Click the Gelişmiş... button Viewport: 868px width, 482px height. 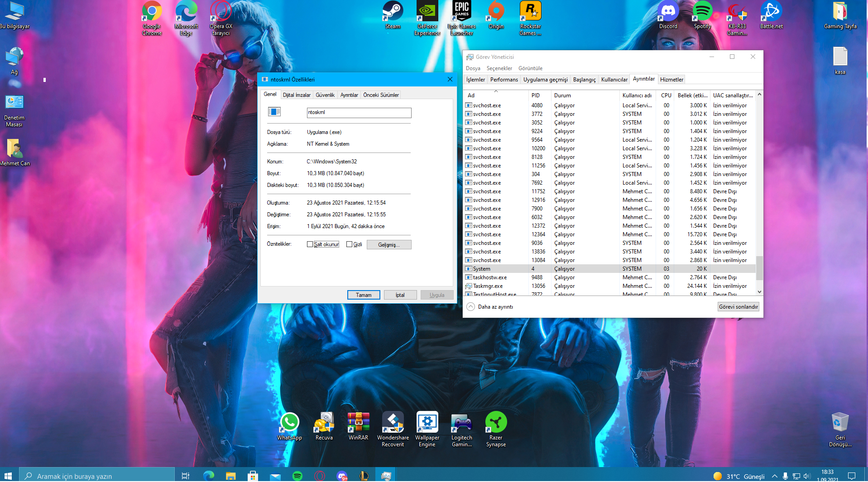(x=388, y=245)
